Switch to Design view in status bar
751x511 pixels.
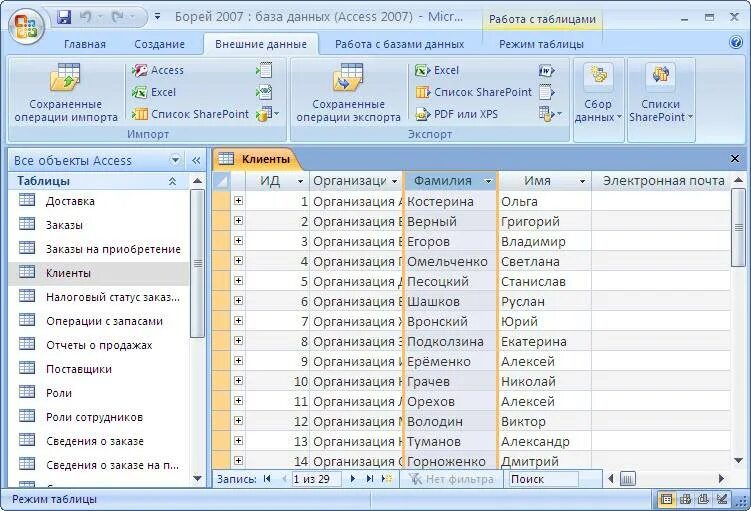click(722, 499)
